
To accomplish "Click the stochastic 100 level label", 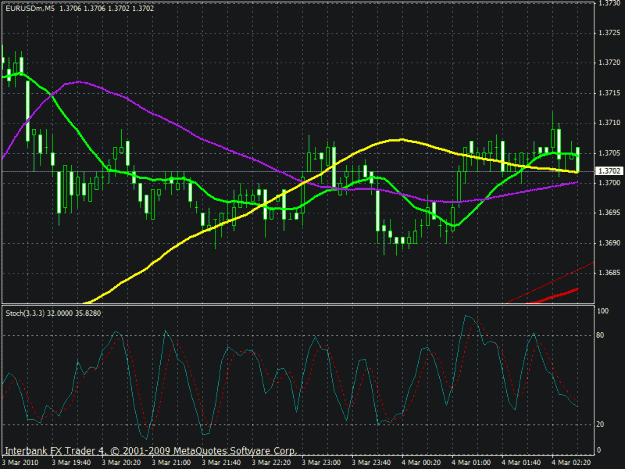I will coord(603,311).
